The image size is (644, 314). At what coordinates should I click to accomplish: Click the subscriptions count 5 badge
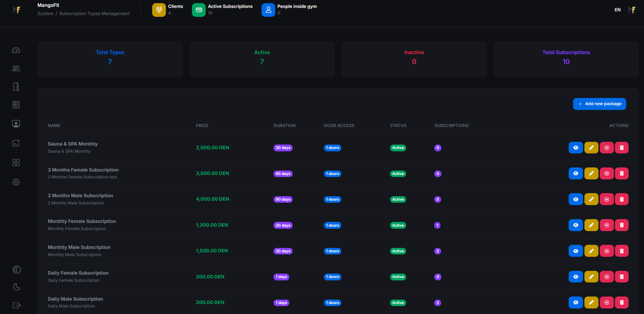438,199
